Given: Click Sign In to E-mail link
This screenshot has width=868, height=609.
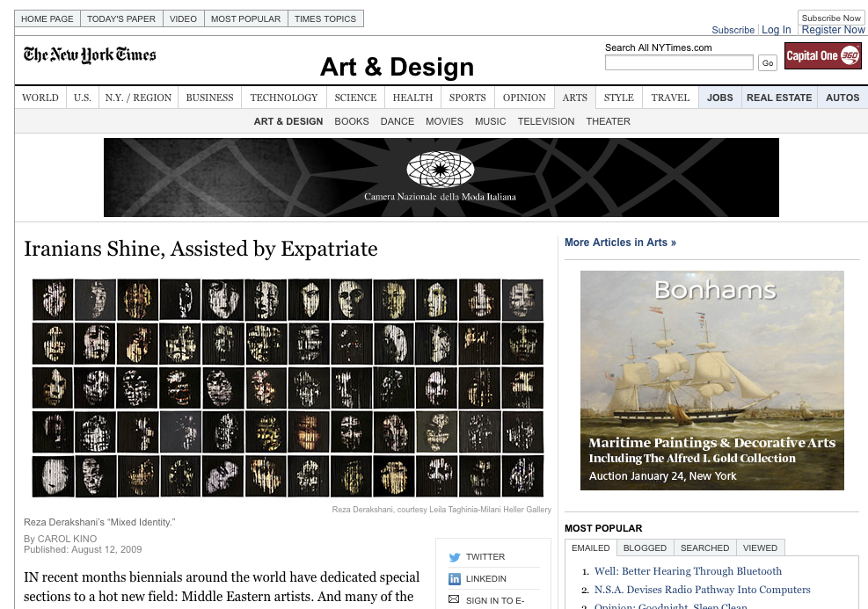Looking at the screenshot, I should 495,600.
